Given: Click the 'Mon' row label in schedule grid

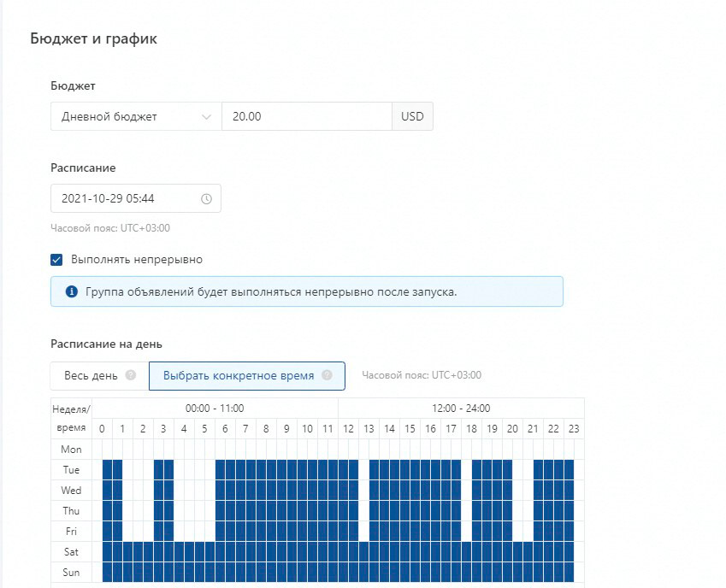Looking at the screenshot, I should (71, 450).
